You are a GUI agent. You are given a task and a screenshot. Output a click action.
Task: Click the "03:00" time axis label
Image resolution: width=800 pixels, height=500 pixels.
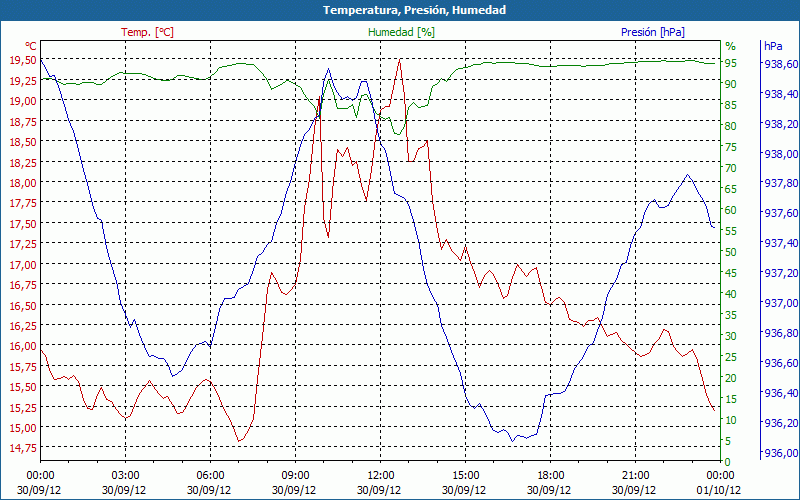[125, 475]
